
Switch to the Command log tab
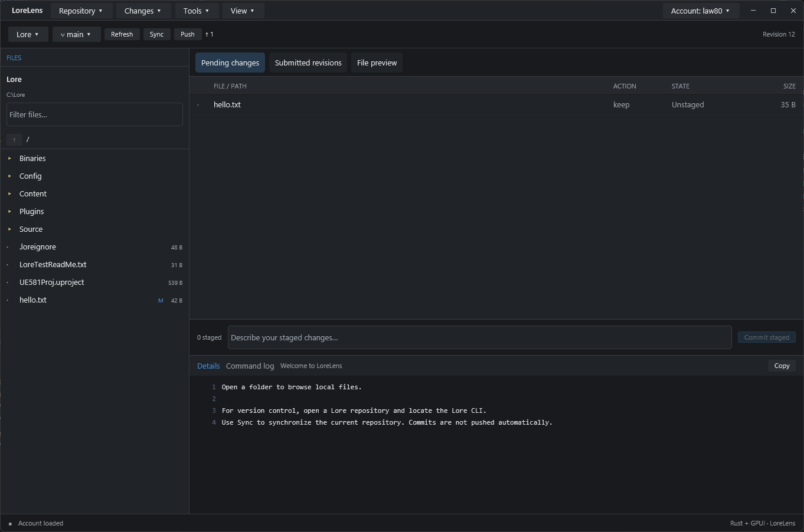(x=250, y=366)
